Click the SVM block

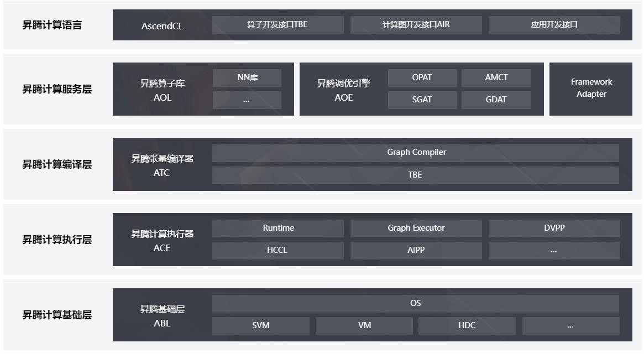point(260,326)
